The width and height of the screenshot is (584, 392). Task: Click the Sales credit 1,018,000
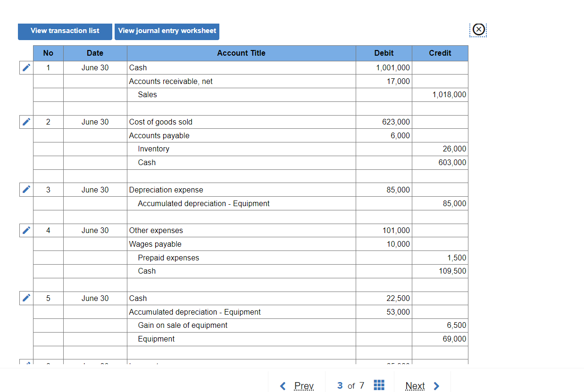(x=449, y=95)
